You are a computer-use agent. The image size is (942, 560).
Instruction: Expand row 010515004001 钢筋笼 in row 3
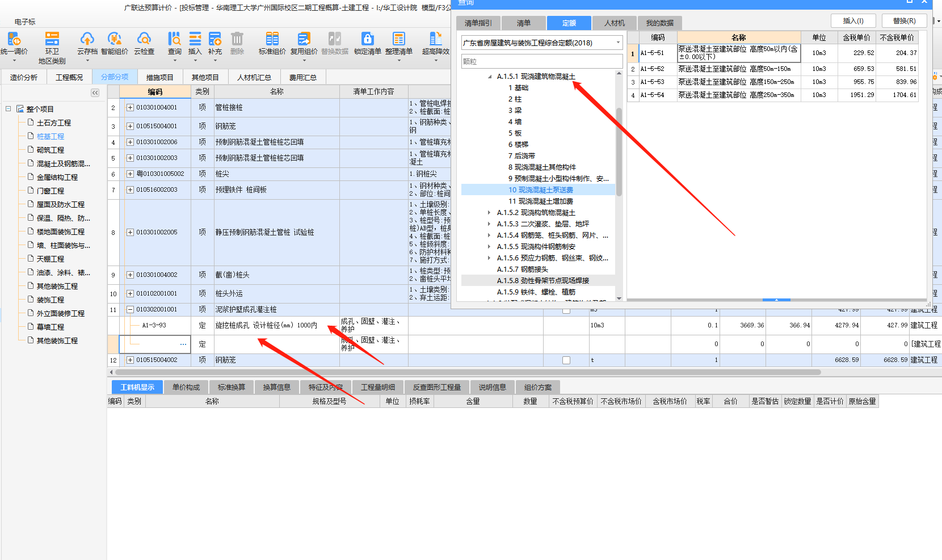pyautogui.click(x=130, y=126)
